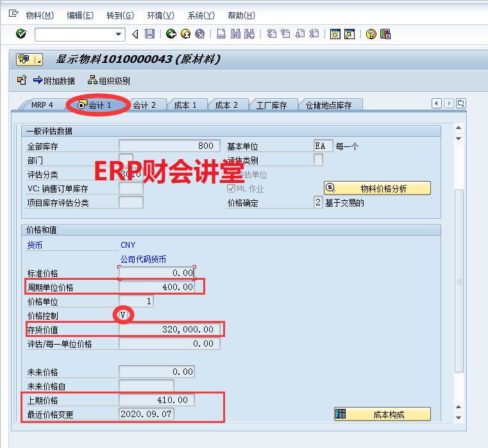488x448 pixels.
Task: Click the Save disk icon
Action: [149, 34]
